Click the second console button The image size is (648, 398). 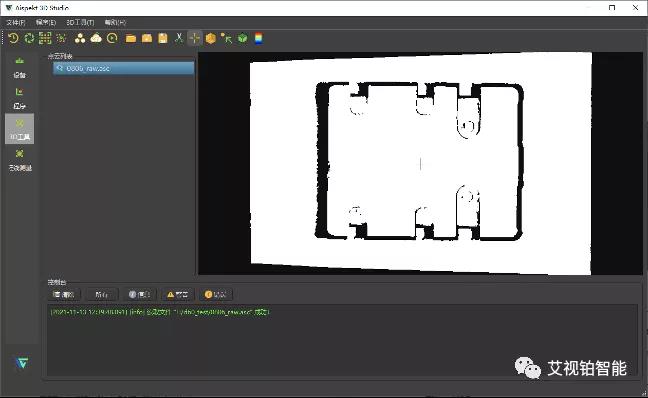[102, 294]
